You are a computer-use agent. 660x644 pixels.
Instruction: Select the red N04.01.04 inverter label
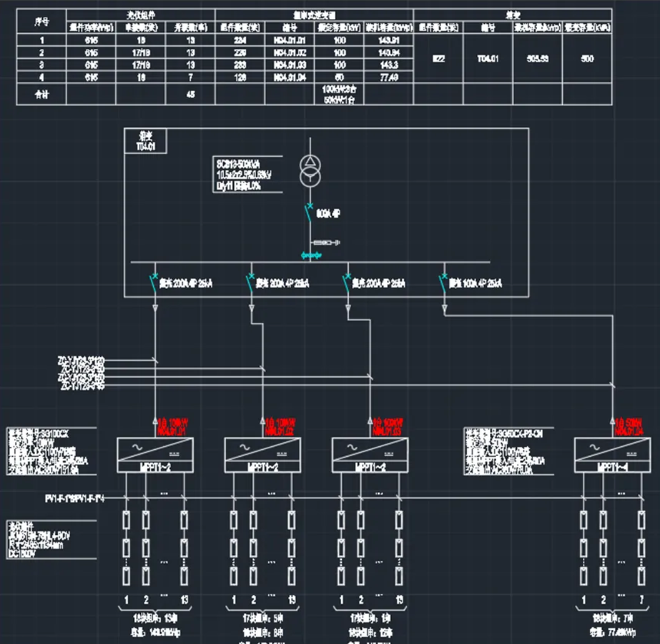[628, 427]
